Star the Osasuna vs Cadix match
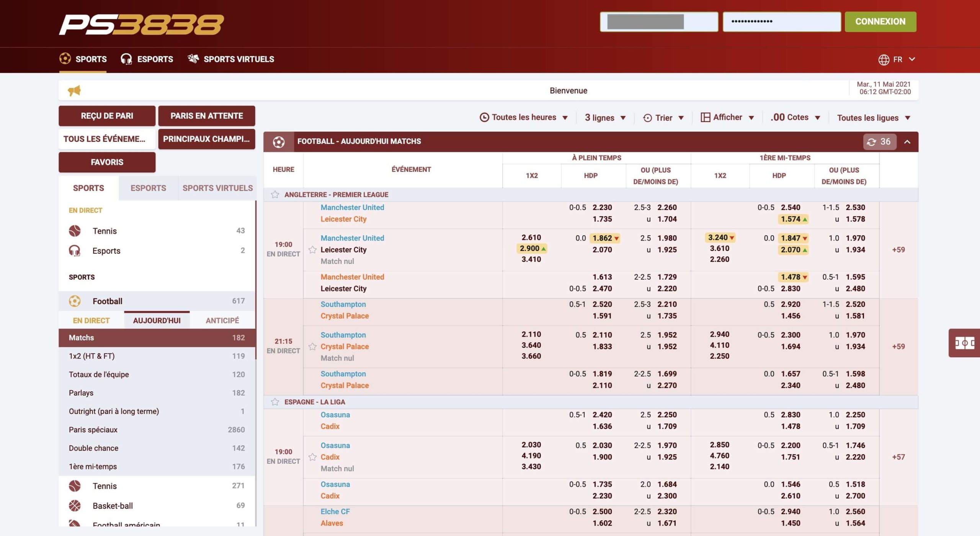This screenshot has height=536, width=980. [x=312, y=457]
